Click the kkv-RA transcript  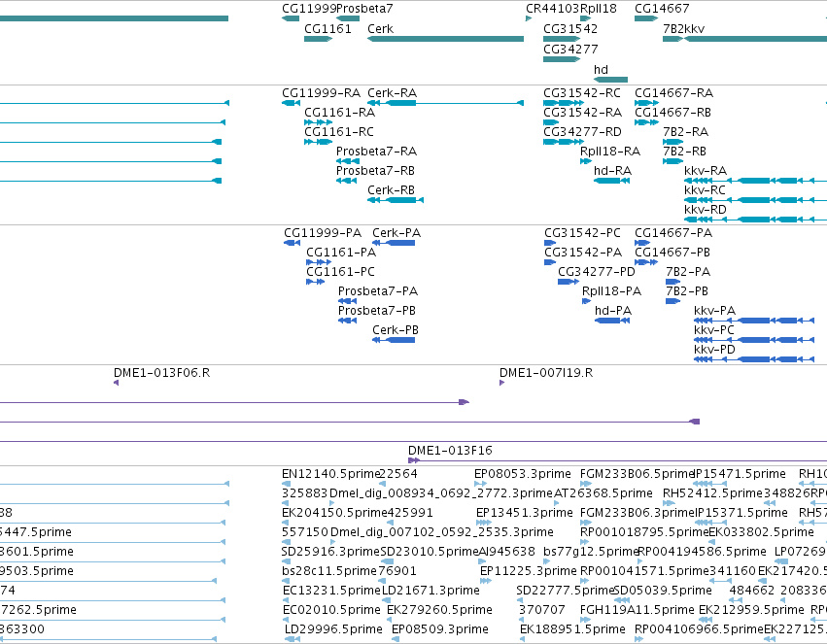pos(755,181)
